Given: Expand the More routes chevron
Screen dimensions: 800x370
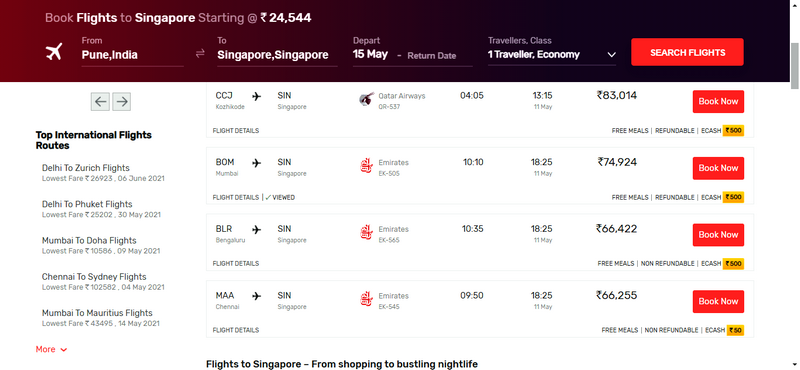Looking at the screenshot, I should [x=63, y=350].
